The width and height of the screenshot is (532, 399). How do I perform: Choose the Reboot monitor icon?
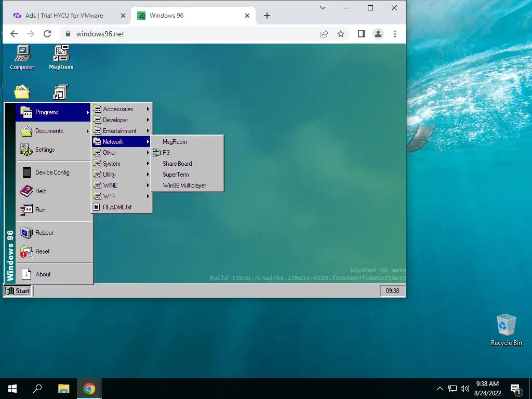pos(26,233)
